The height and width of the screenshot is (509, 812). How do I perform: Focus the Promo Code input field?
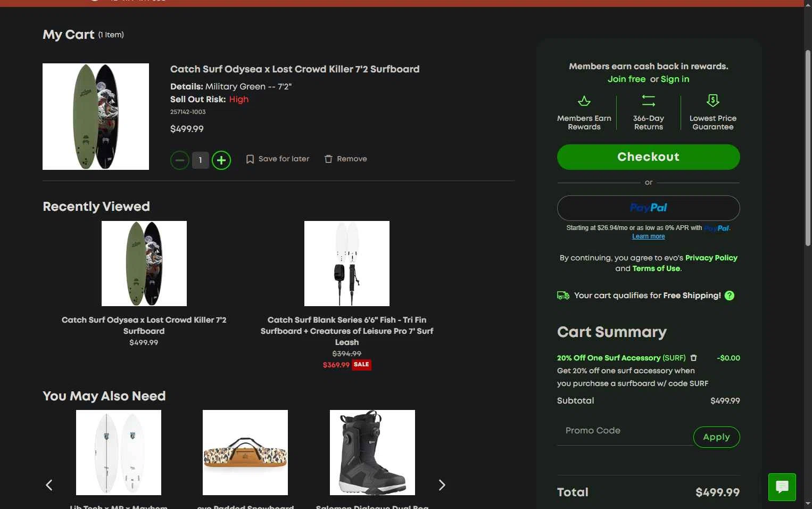pos(625,431)
